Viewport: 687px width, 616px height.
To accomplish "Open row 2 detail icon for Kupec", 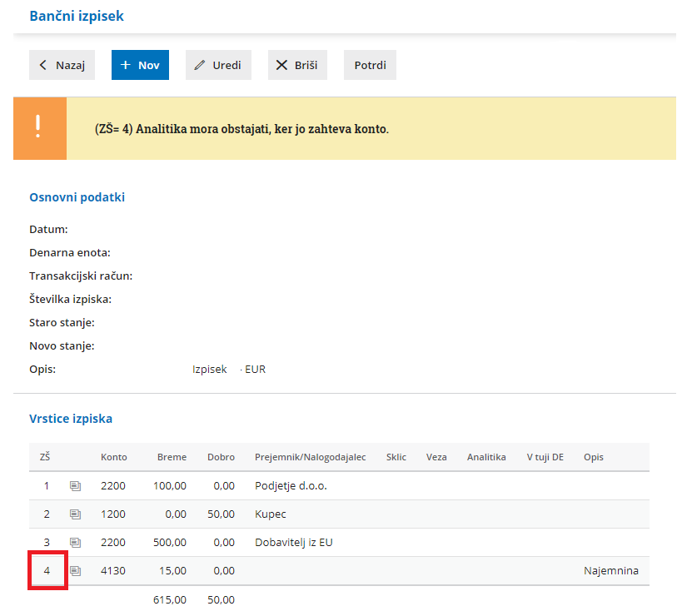I will [75, 514].
